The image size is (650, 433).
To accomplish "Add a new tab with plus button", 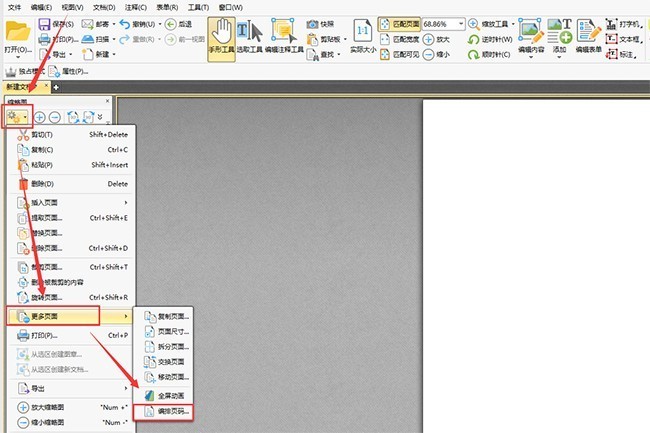I will (56, 87).
